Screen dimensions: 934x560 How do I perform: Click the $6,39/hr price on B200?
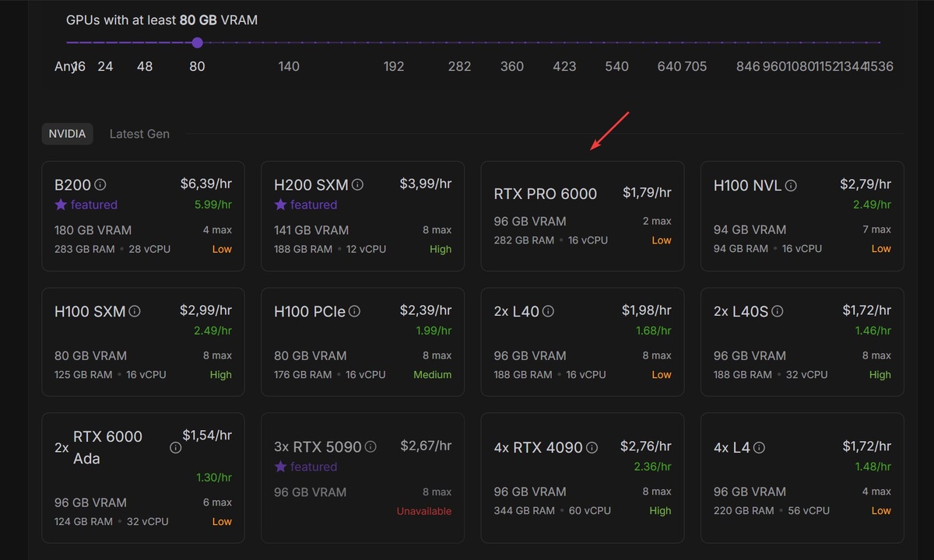(206, 184)
